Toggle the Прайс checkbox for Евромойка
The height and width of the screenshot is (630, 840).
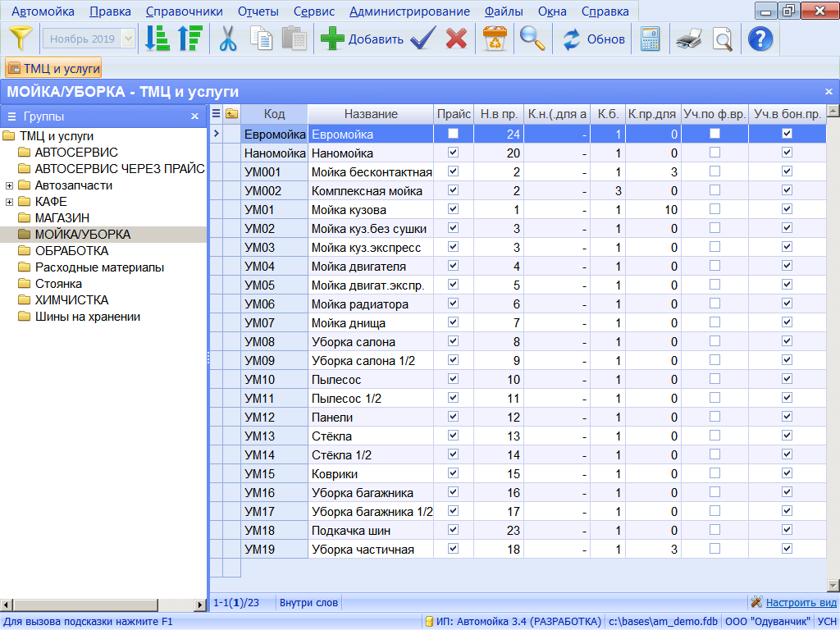(x=453, y=134)
